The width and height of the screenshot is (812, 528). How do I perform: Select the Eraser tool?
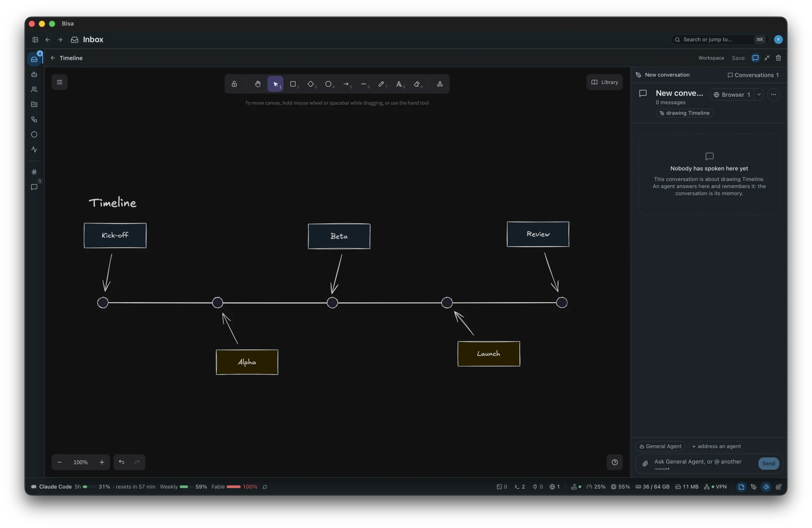coord(417,84)
